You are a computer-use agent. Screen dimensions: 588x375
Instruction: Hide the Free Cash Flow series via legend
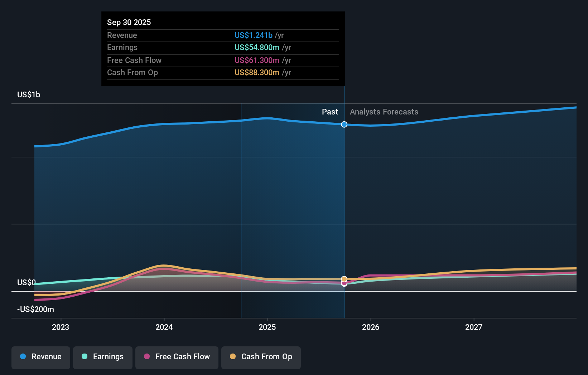tap(177, 357)
